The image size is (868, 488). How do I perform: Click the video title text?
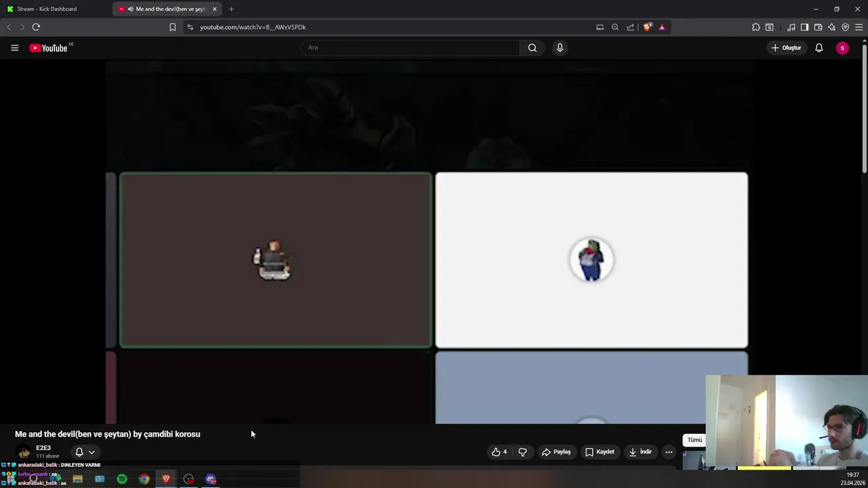click(x=108, y=434)
